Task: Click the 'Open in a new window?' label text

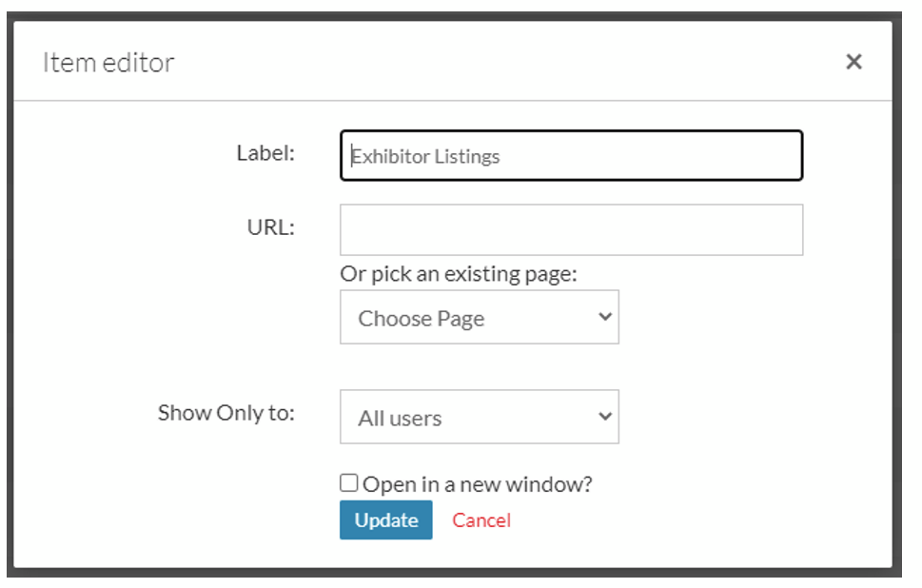Action: pyautogui.click(x=477, y=484)
